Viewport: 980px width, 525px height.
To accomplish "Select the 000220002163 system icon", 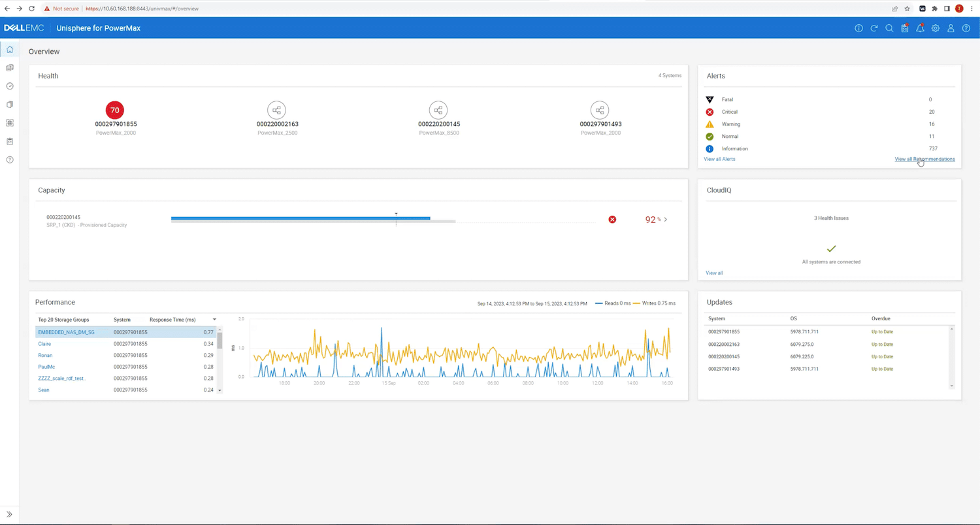I will pyautogui.click(x=277, y=110).
